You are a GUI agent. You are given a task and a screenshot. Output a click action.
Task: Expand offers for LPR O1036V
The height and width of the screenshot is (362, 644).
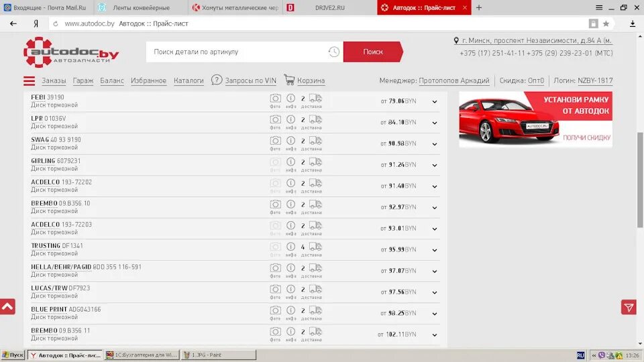coord(435,123)
